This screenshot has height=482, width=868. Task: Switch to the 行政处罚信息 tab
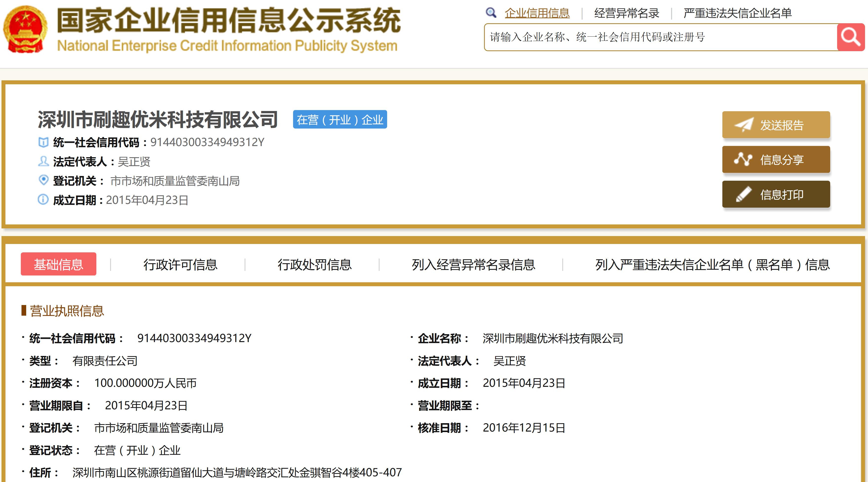(x=315, y=264)
